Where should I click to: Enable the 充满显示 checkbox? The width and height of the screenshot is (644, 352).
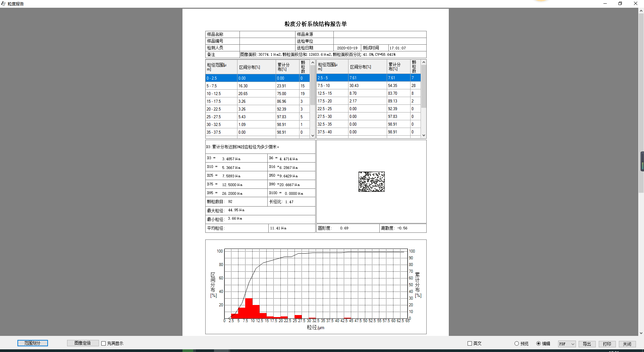pos(104,343)
